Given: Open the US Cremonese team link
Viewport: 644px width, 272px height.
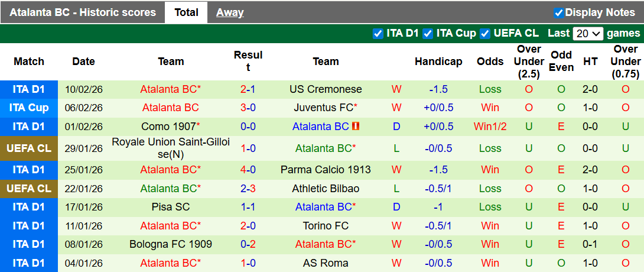Looking at the screenshot, I should (326, 89).
